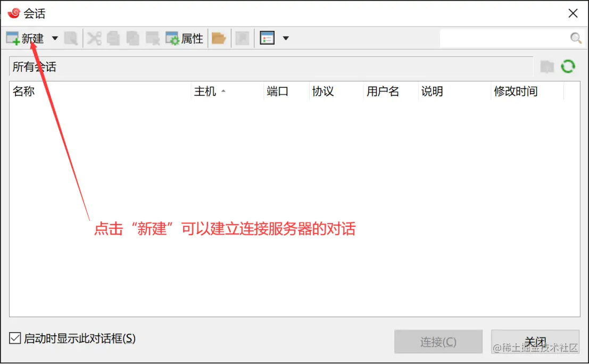589x364 pixels.
Task: Click the open folder icon
Action: pyautogui.click(x=219, y=38)
